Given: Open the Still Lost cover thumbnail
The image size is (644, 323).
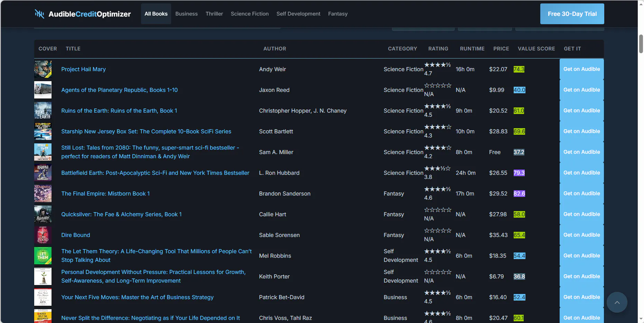Looking at the screenshot, I should 43,152.
